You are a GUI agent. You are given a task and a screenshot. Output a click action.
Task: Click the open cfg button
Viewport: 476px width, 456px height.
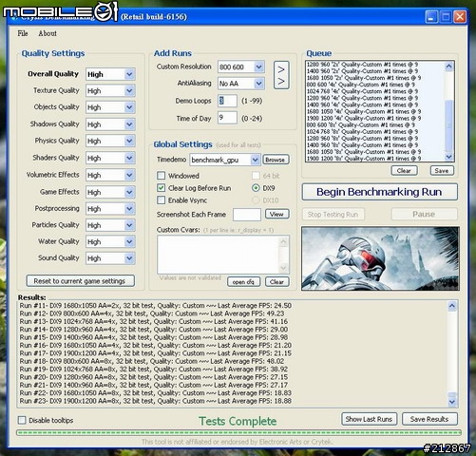click(243, 282)
